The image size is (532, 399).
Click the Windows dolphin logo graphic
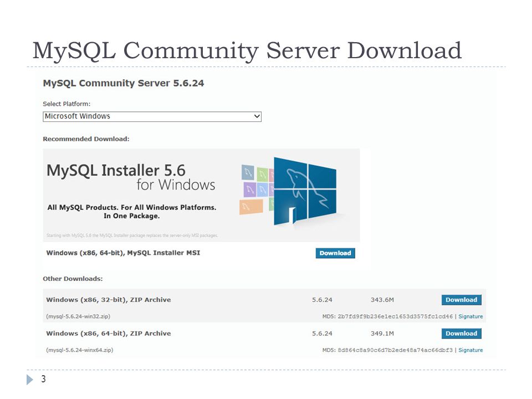click(305, 191)
